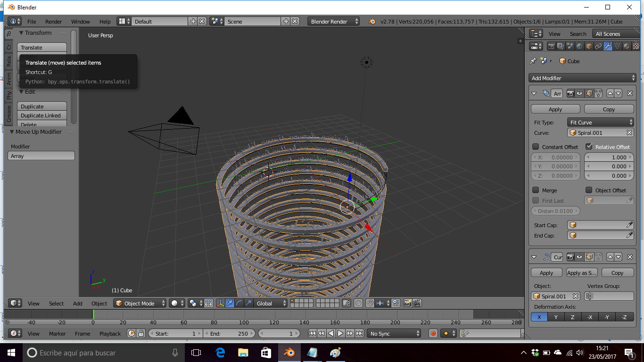The height and width of the screenshot is (362, 644).
Task: Open the Object Data tab (triangle mesh icon)
Action: click(x=617, y=46)
